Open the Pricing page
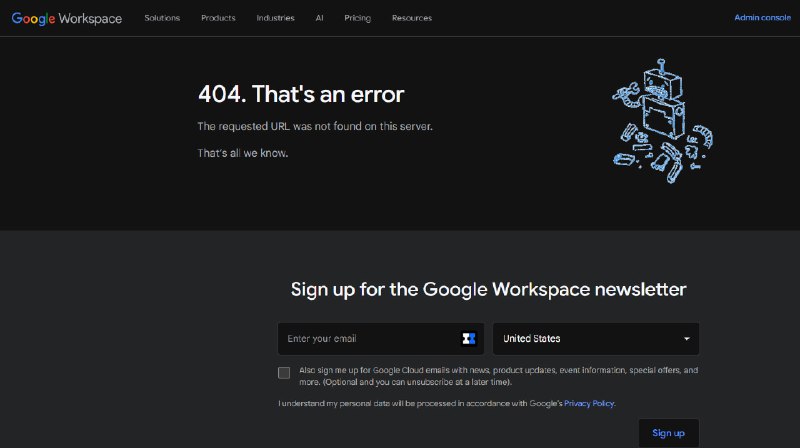Viewport: 800px width, 448px height. pos(358,18)
